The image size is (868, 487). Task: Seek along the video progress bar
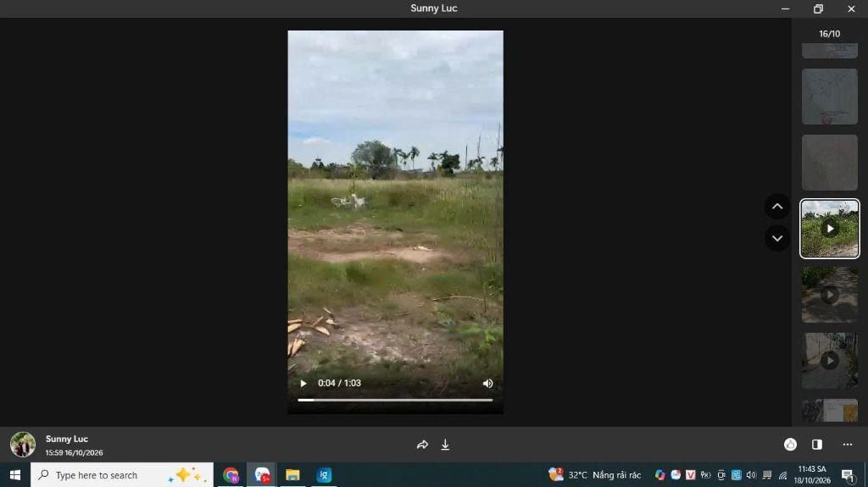(x=395, y=400)
